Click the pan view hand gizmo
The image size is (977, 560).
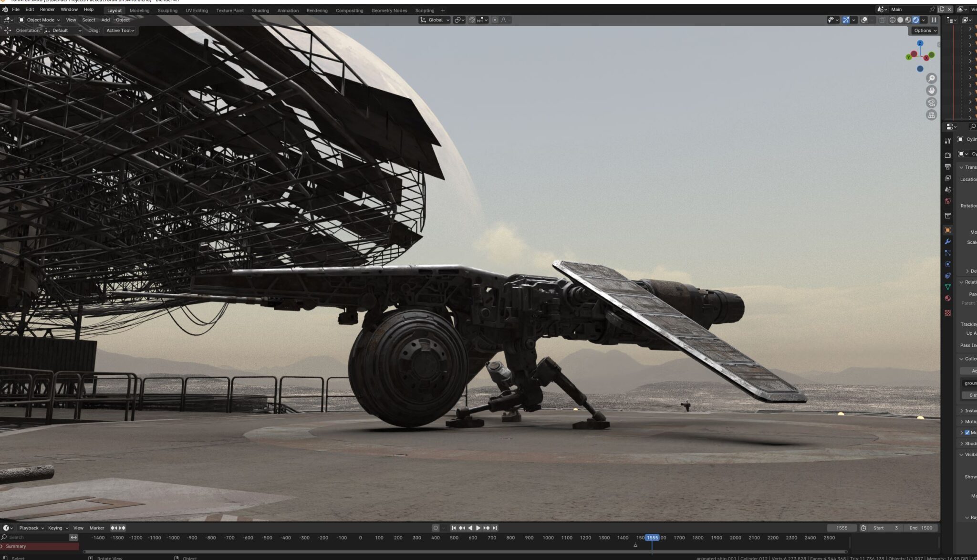point(931,91)
